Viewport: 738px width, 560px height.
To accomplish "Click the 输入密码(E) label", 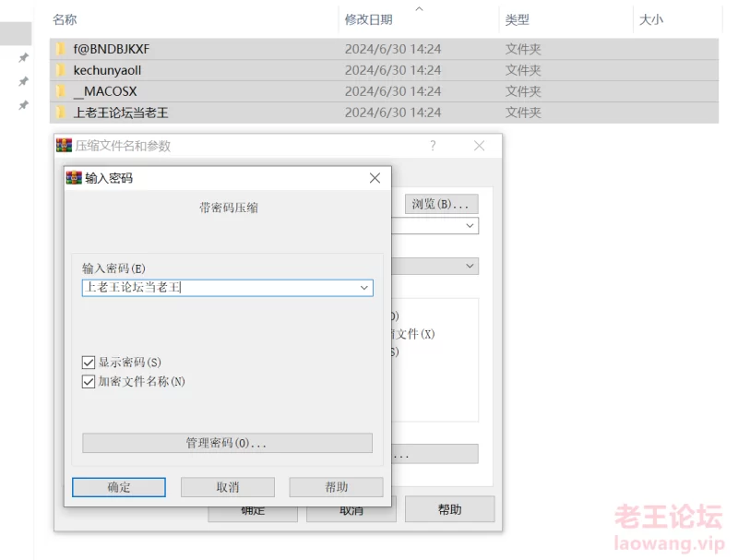I will pos(113,268).
